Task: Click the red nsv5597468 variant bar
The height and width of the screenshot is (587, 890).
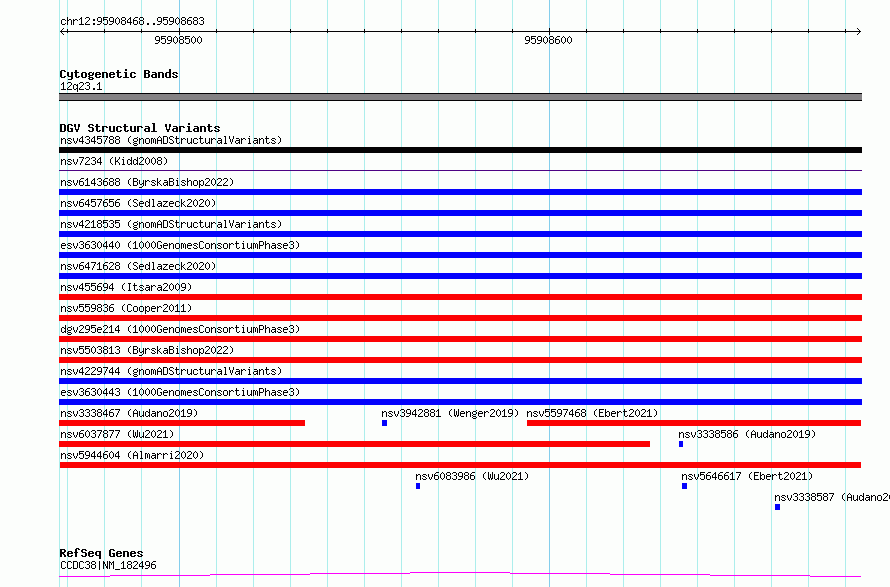Action: (694, 423)
